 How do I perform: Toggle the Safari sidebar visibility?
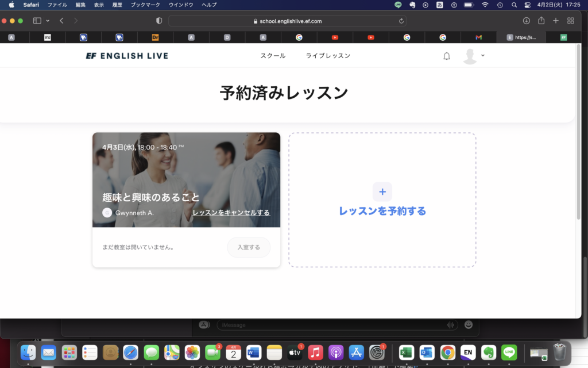(37, 20)
